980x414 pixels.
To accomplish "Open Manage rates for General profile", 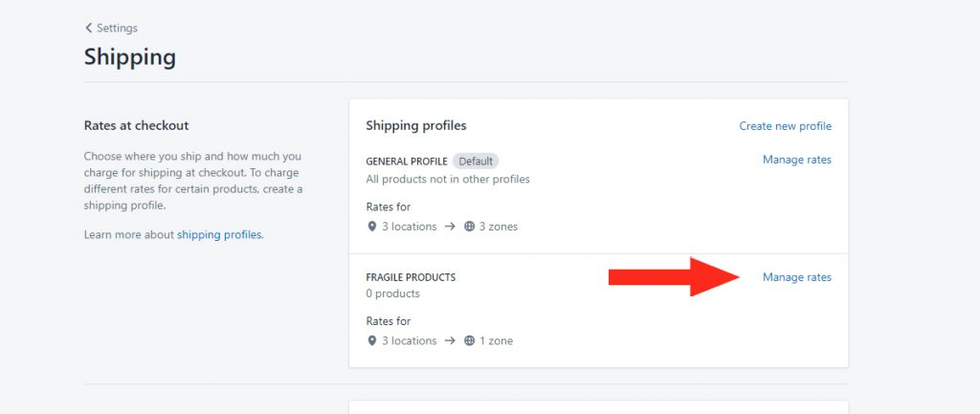I will [796, 160].
